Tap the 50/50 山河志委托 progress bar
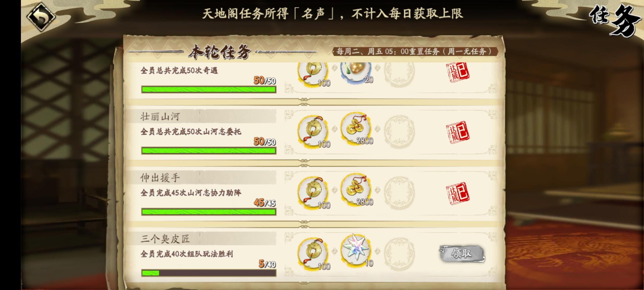The image size is (644, 290). (209, 151)
